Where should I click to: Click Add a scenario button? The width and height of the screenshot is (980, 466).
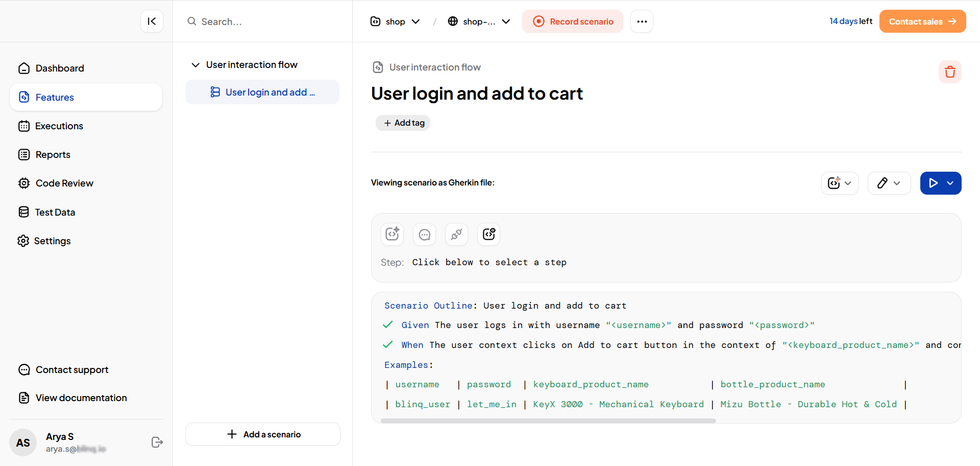click(263, 434)
